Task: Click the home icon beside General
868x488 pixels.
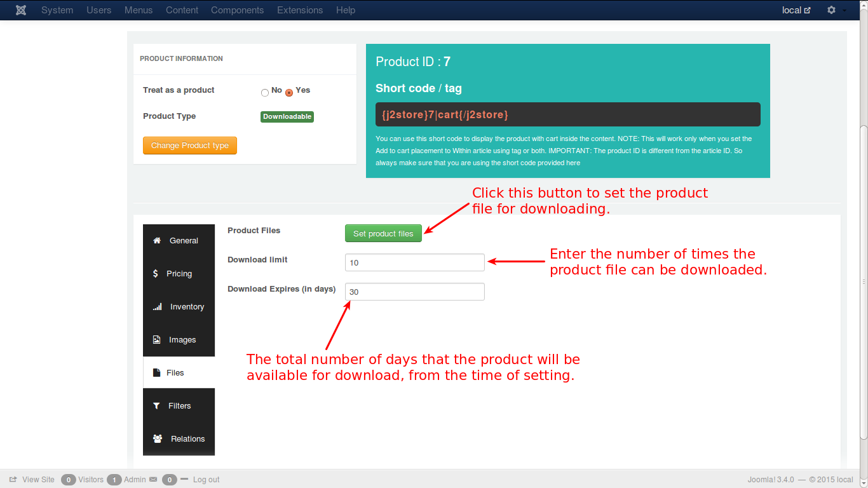Action: point(157,241)
